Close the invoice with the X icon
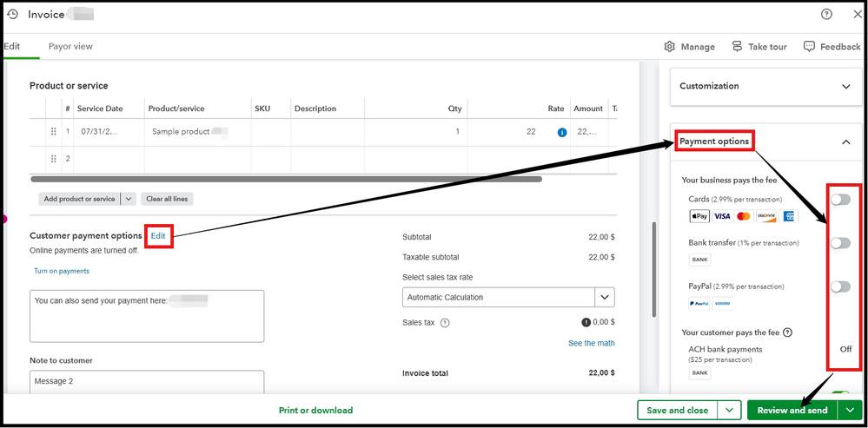Image resolution: width=868 pixels, height=428 pixels. click(x=857, y=15)
